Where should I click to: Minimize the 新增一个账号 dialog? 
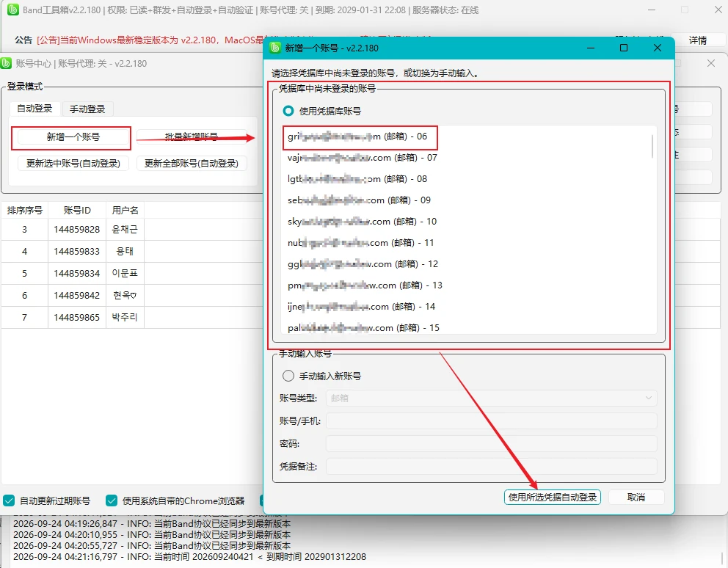pyautogui.click(x=591, y=48)
